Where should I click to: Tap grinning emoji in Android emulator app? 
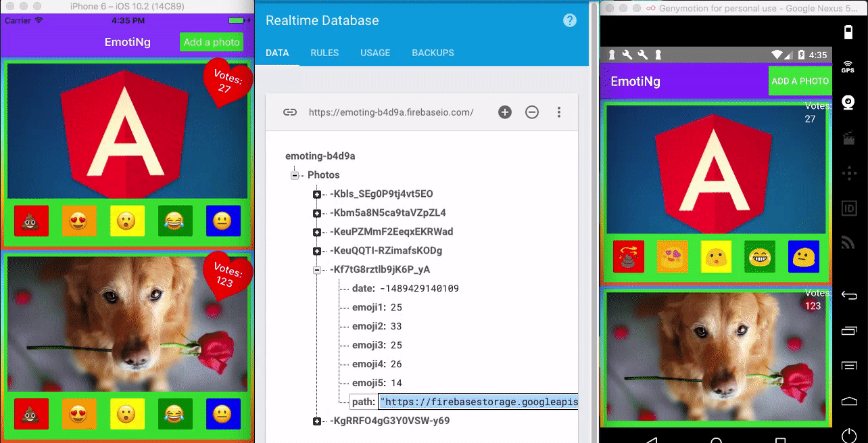760,257
